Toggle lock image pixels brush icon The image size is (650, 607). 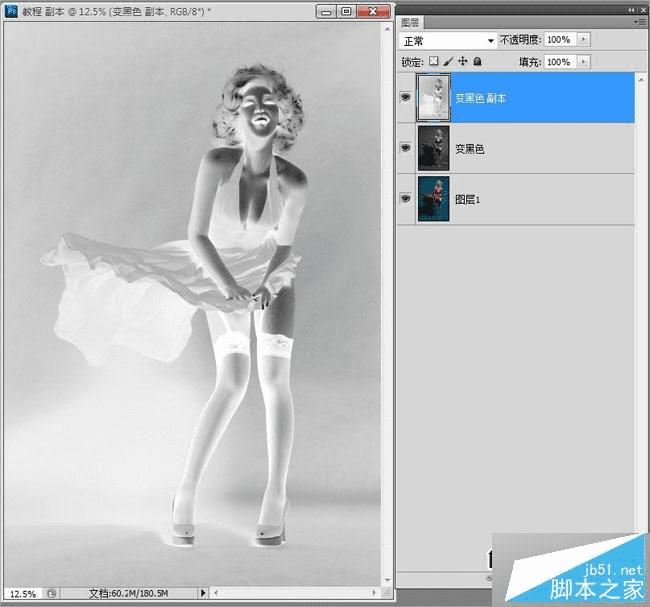[x=448, y=61]
